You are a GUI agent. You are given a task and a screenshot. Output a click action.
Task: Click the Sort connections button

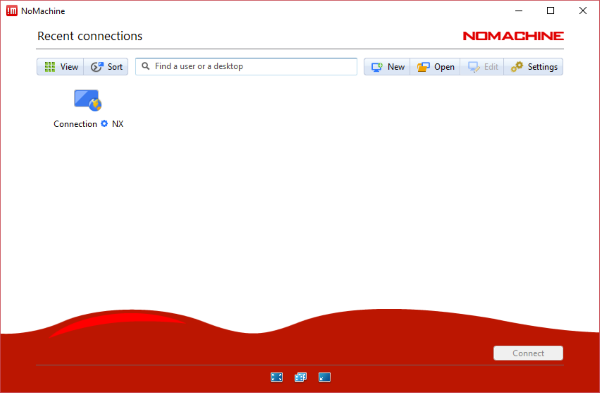(106, 67)
